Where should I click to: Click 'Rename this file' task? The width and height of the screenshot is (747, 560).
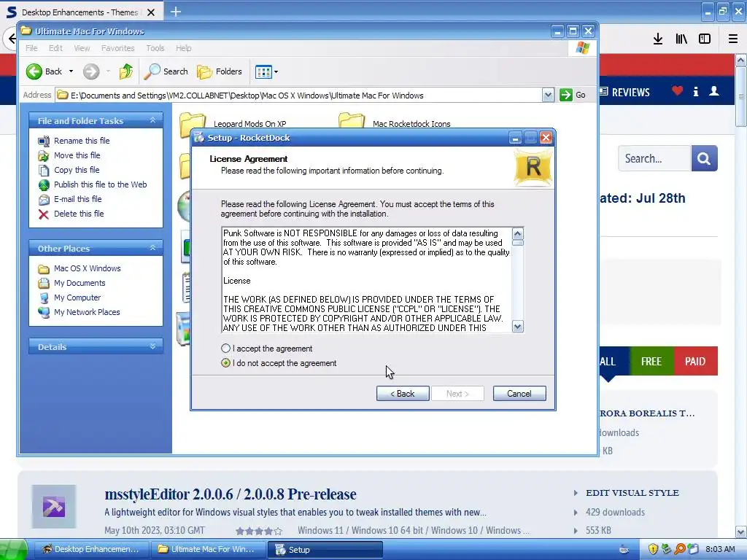coord(82,141)
